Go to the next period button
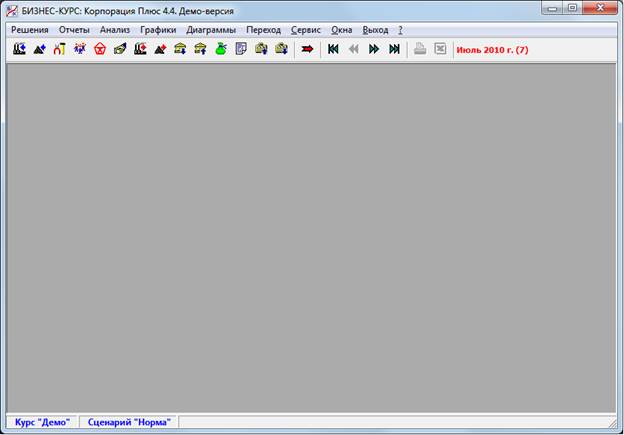The image size is (624, 435). pos(374,49)
